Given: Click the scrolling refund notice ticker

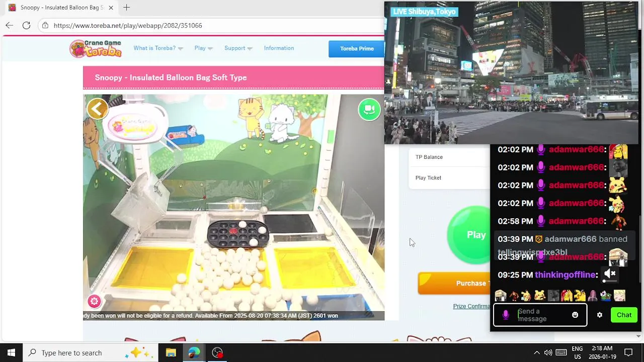Looking at the screenshot, I should pyautogui.click(x=233, y=316).
